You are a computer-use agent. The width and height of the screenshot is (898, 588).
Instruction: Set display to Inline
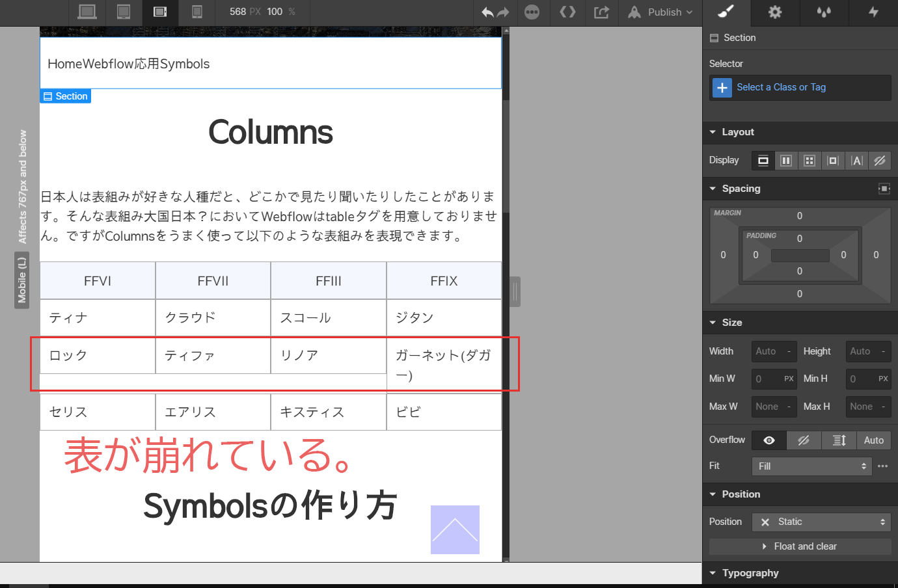(856, 161)
